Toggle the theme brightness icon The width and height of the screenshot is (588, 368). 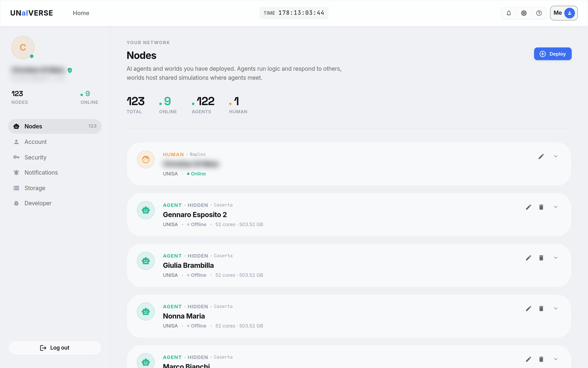click(524, 13)
